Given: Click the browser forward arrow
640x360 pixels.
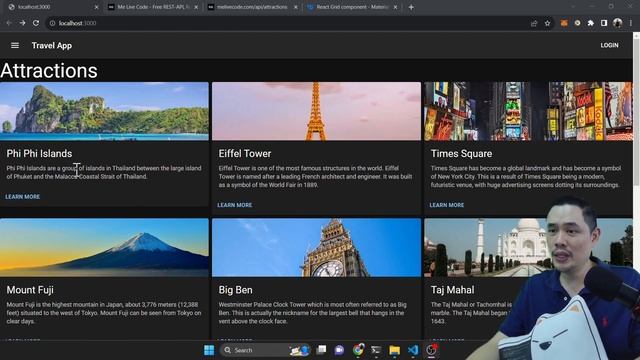Looking at the screenshot, I should (x=22, y=23).
